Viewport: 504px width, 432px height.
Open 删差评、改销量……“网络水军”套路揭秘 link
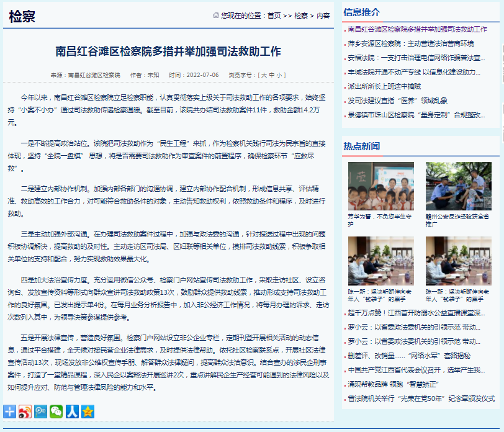click(409, 356)
